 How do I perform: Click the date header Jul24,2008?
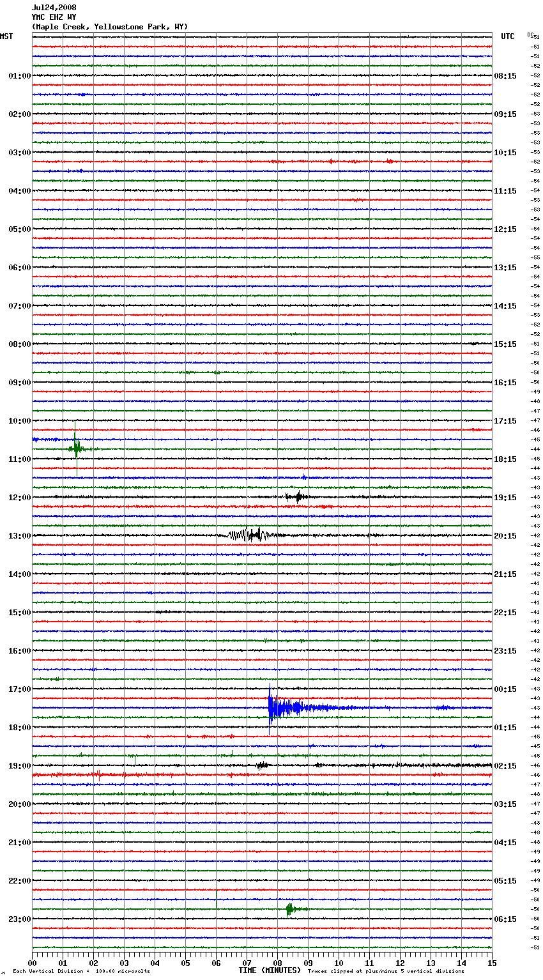pyautogui.click(x=54, y=8)
